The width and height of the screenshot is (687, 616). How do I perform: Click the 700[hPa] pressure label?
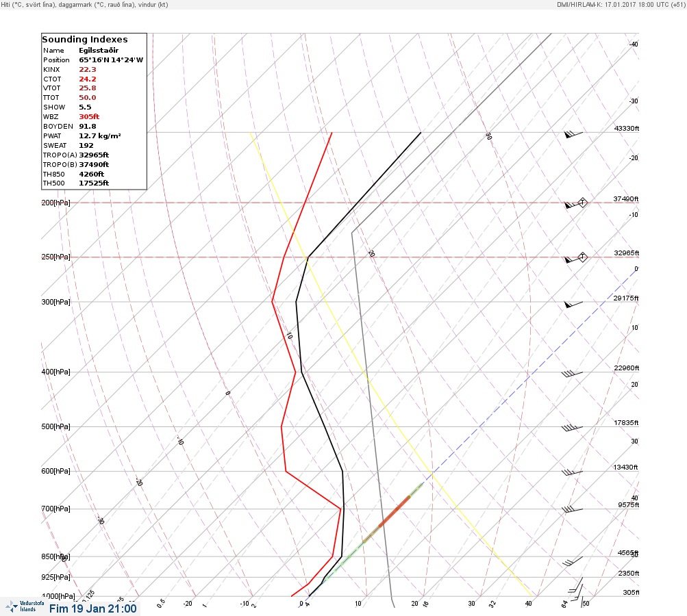pyautogui.click(x=55, y=509)
